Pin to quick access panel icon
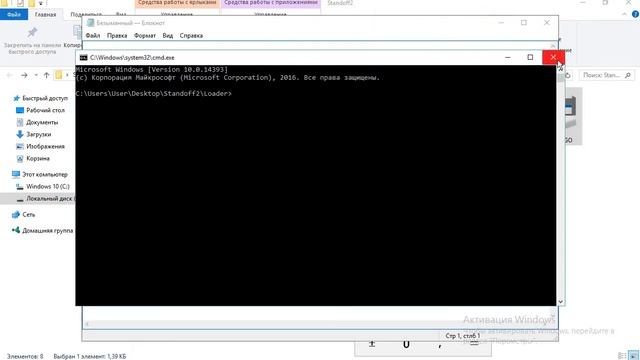Image resolution: width=640 pixels, height=360 pixels. [x=32, y=32]
